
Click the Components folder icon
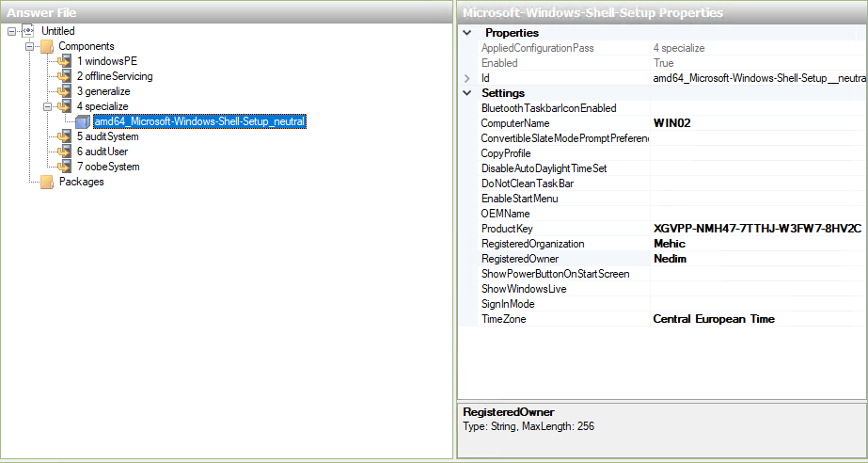(46, 46)
